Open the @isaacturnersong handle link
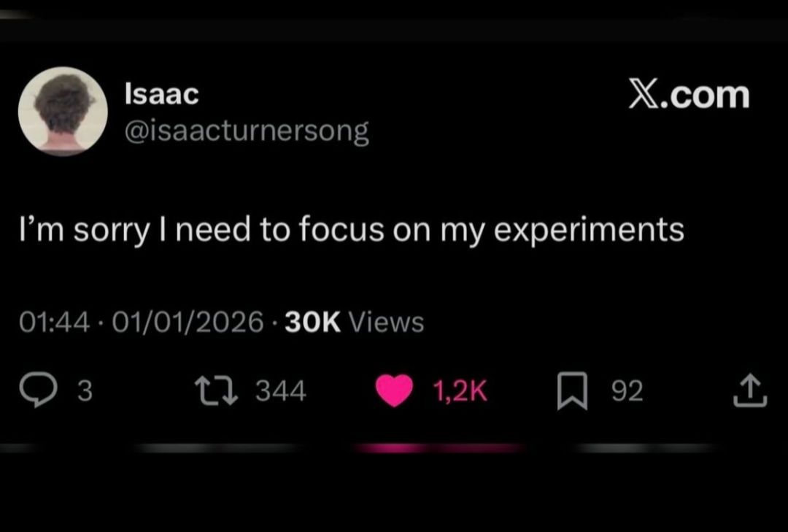Screen dimensions: 788x532 (x=247, y=131)
